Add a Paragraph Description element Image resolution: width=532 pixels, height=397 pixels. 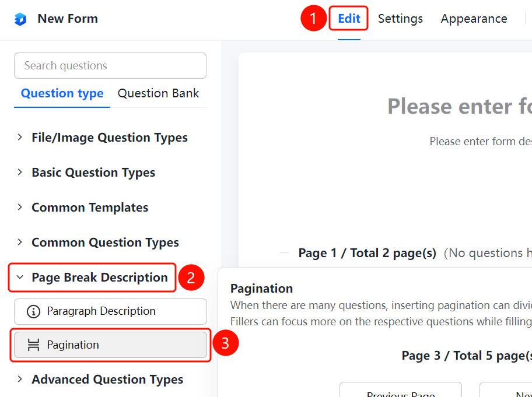pos(110,311)
